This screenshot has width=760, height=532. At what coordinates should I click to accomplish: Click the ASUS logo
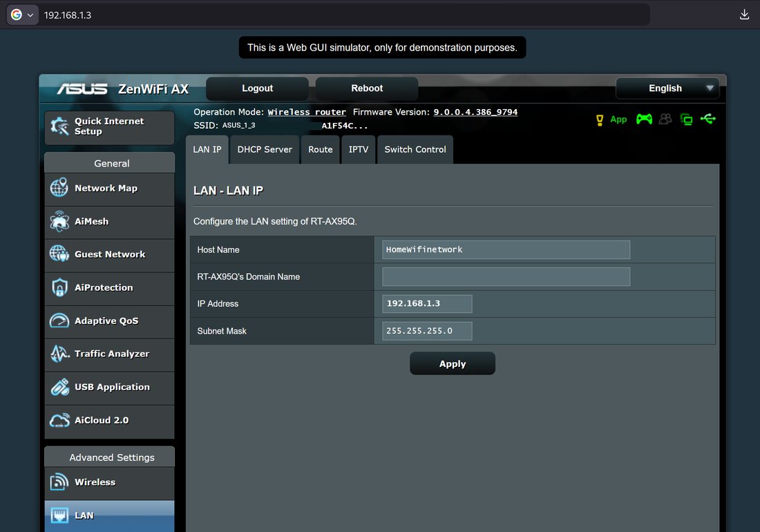[x=82, y=88]
